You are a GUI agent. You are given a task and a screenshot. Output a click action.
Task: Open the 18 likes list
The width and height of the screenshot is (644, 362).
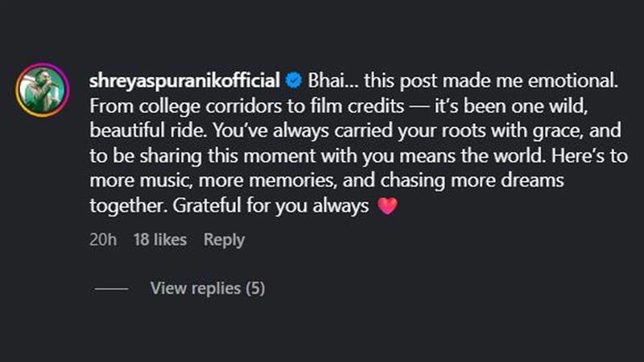click(x=159, y=240)
